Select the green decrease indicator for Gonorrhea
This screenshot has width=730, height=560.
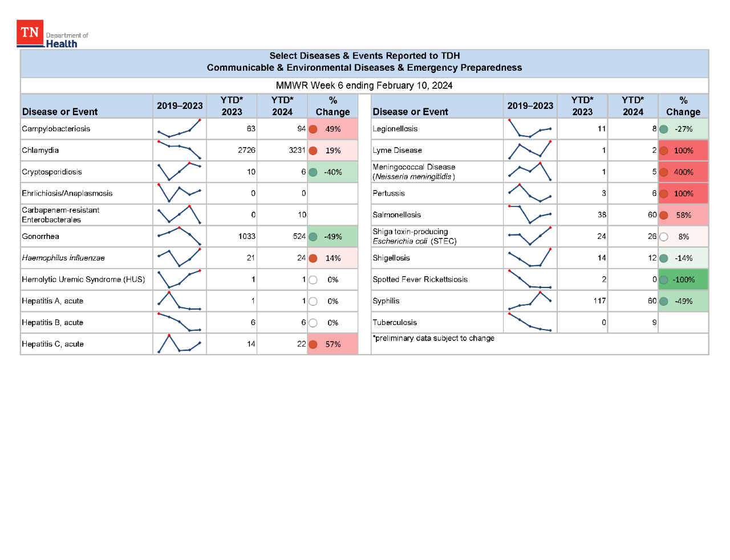[314, 236]
